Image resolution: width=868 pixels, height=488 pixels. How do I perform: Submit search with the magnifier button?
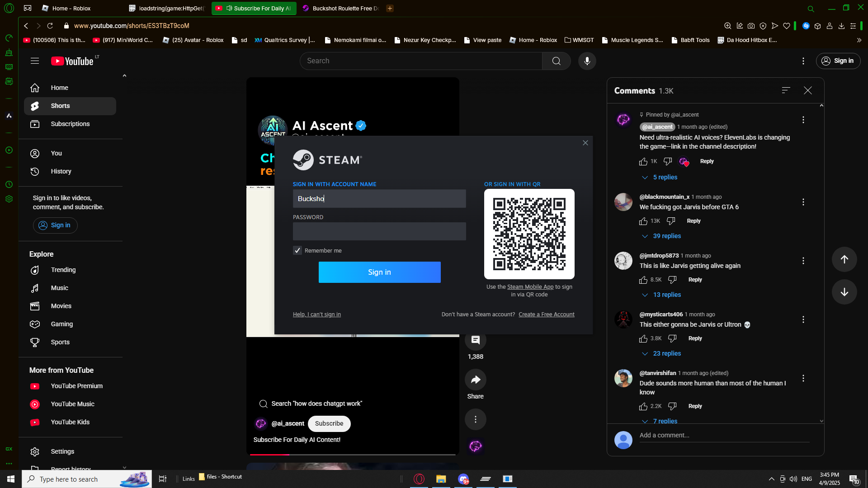[556, 61]
